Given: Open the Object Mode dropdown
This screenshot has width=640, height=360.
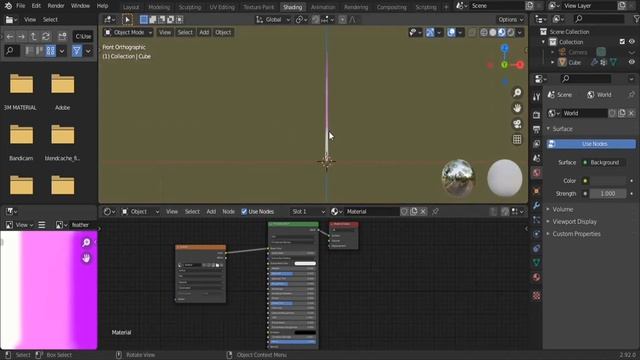Looking at the screenshot, I should point(128,32).
